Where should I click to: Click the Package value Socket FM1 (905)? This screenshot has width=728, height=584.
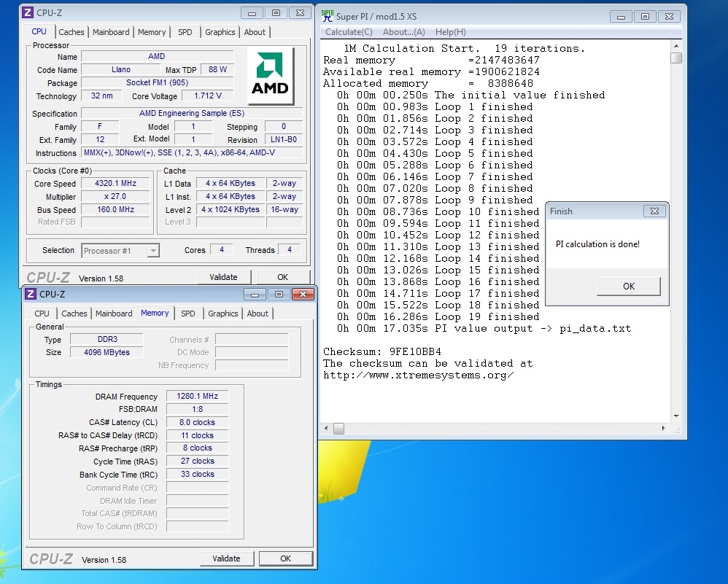point(157,82)
